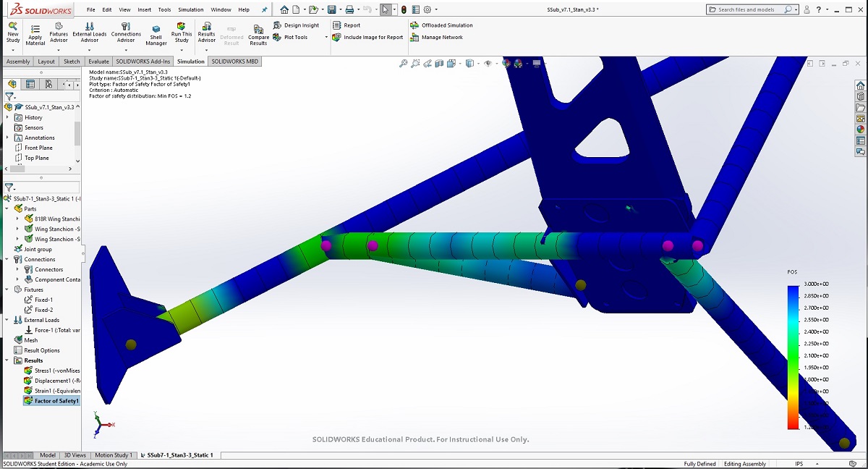Open the PropertyManager tab
This screenshot has height=469, width=868.
30,84
